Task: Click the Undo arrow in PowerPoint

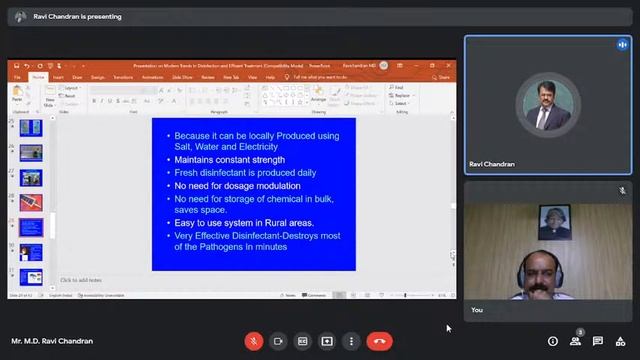Action: pos(27,66)
